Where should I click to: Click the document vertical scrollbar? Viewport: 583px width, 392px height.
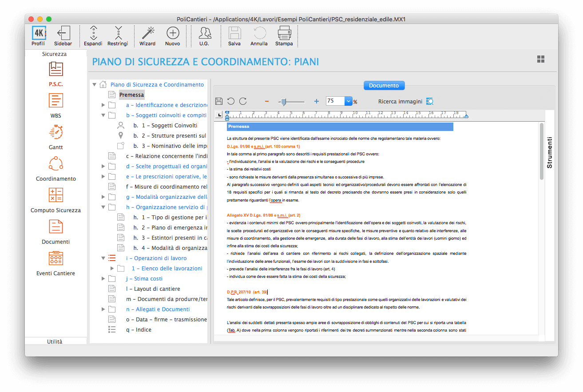[542, 152]
